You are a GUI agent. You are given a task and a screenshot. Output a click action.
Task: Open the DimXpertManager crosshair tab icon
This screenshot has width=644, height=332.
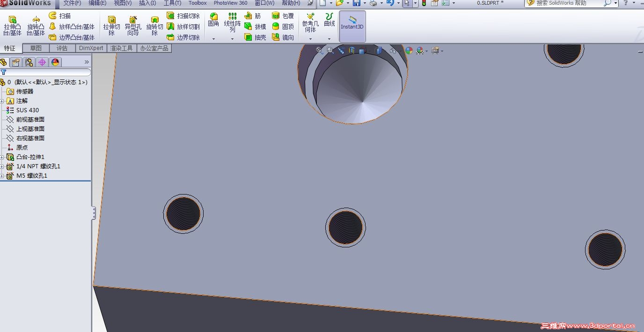pos(42,62)
